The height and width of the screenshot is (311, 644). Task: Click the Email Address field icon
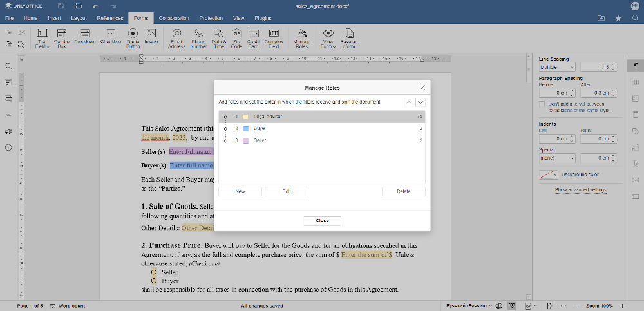[176, 35]
